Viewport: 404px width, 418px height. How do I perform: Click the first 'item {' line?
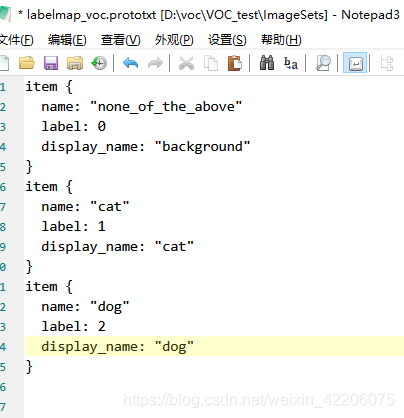[x=49, y=87]
